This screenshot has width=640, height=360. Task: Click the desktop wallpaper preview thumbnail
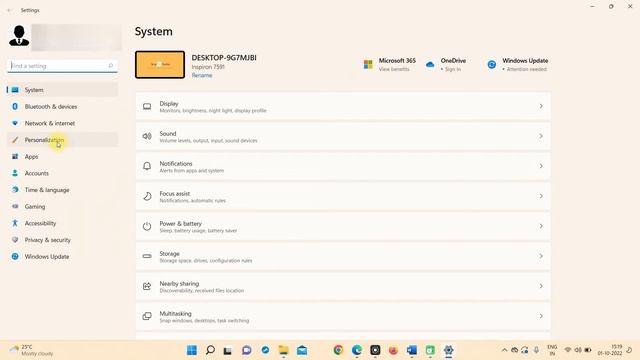coord(160,64)
